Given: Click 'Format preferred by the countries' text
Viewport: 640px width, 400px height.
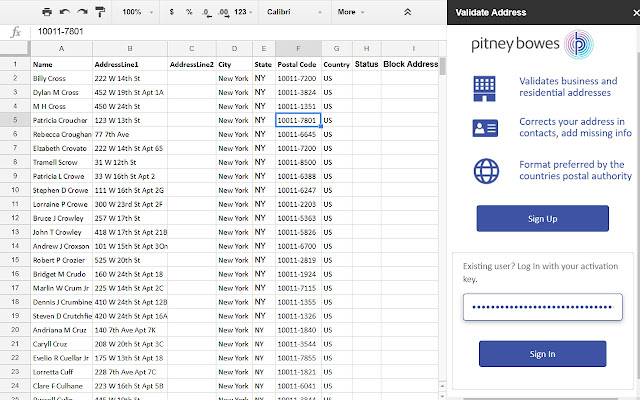Looking at the screenshot, I should (x=576, y=170).
